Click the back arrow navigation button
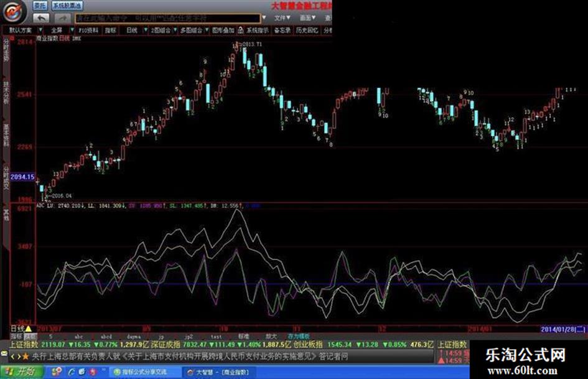 41,17
